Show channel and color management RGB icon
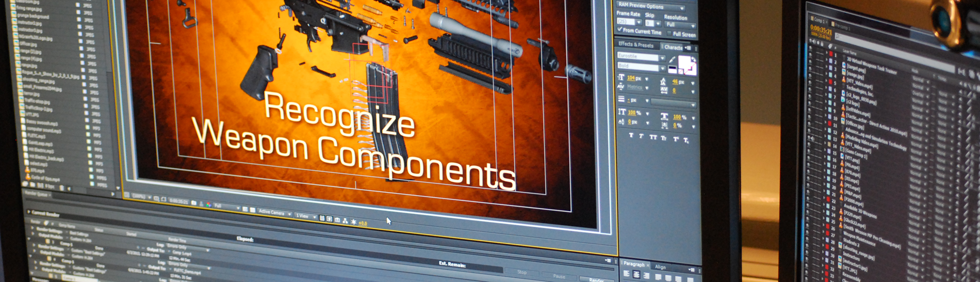Viewport: 980px width, 282px height. pyautogui.click(x=208, y=205)
